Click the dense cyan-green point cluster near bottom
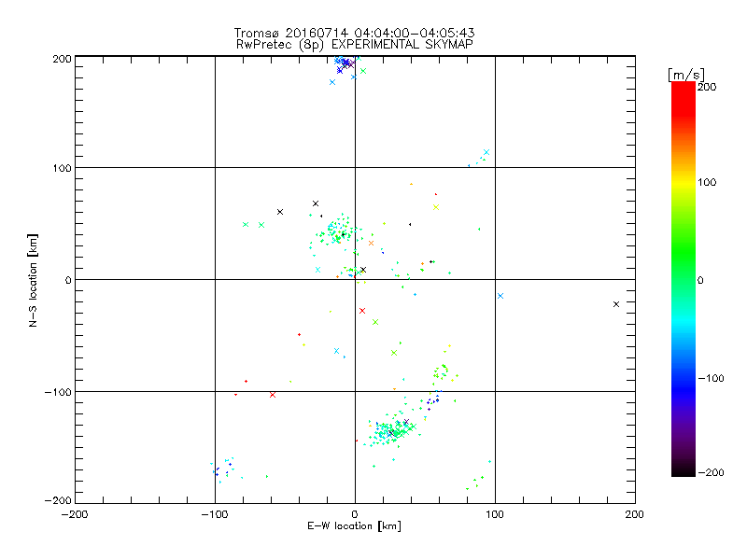Screen dimensions: 747x560 394,430
